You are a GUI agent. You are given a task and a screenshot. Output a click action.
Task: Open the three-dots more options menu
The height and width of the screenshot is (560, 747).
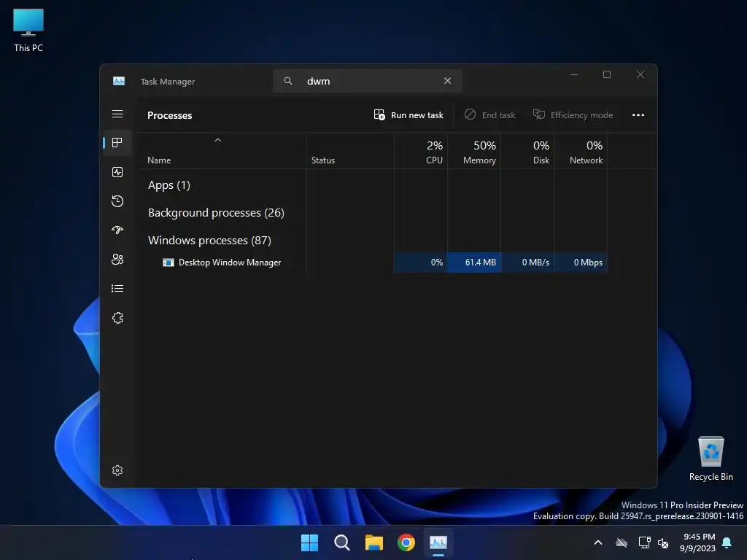click(638, 114)
